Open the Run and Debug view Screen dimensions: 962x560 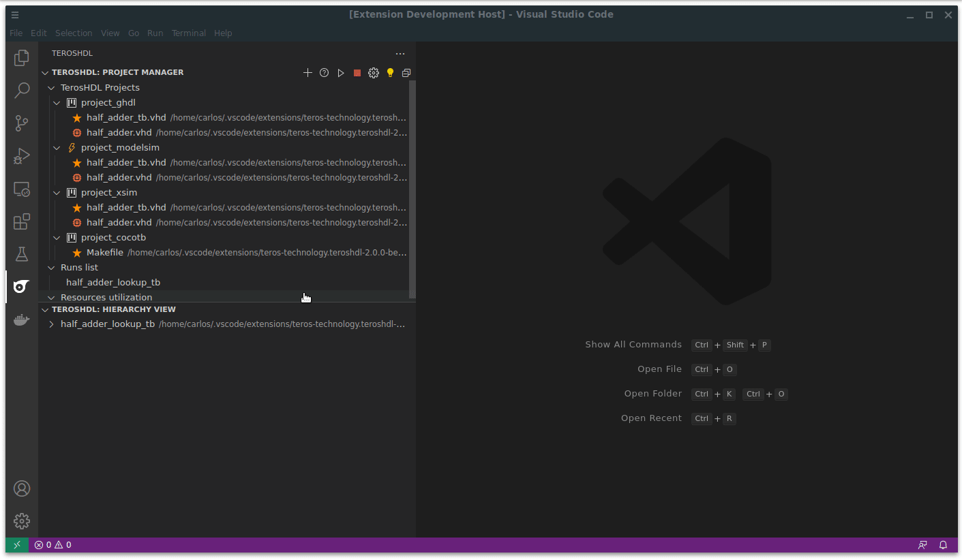[22, 156]
